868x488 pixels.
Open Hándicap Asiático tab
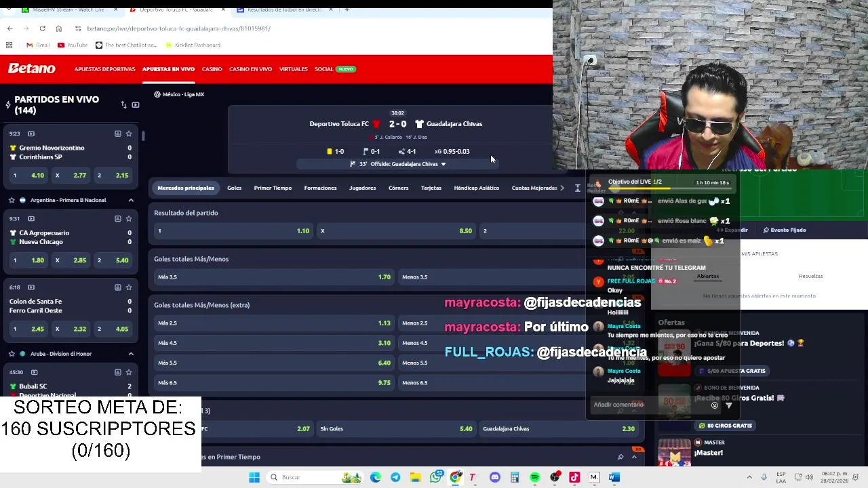476,188
